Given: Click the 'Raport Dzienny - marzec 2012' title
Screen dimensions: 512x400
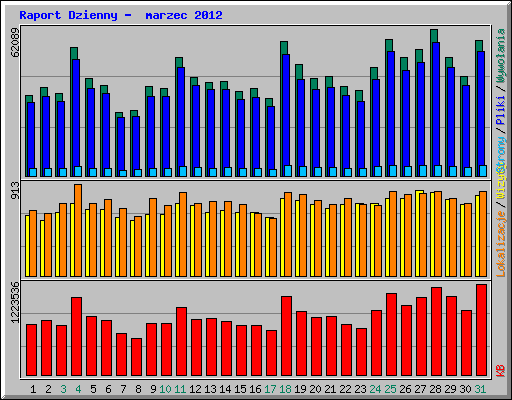Looking at the screenshot, I should (x=121, y=15).
